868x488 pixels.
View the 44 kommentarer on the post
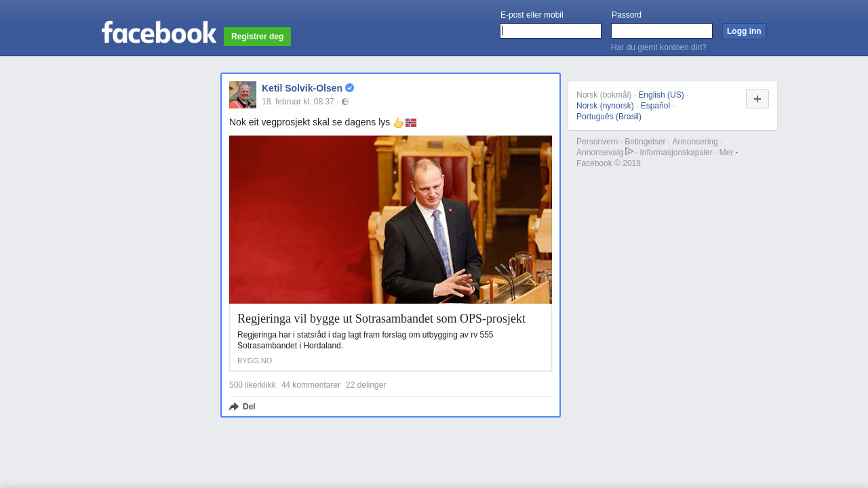coord(311,385)
